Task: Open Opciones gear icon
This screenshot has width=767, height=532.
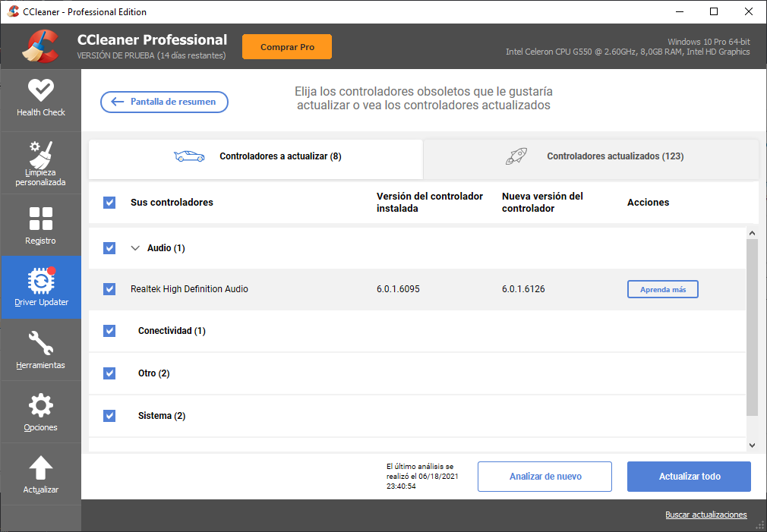Action: pos(40,405)
